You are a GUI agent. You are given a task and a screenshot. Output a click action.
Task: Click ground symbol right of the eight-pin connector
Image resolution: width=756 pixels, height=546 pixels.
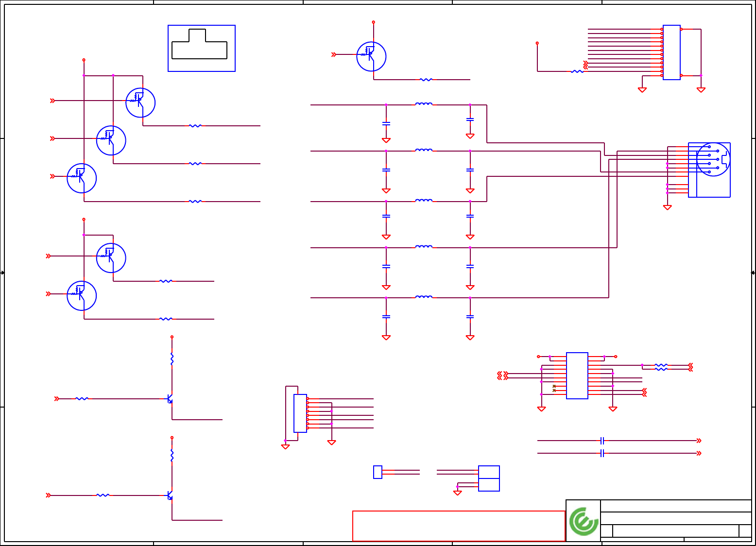tap(331, 443)
